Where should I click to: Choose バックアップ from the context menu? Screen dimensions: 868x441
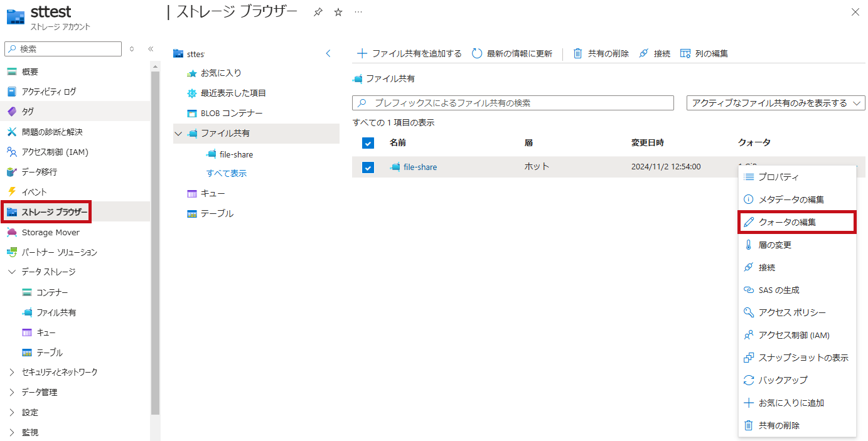coord(797,380)
